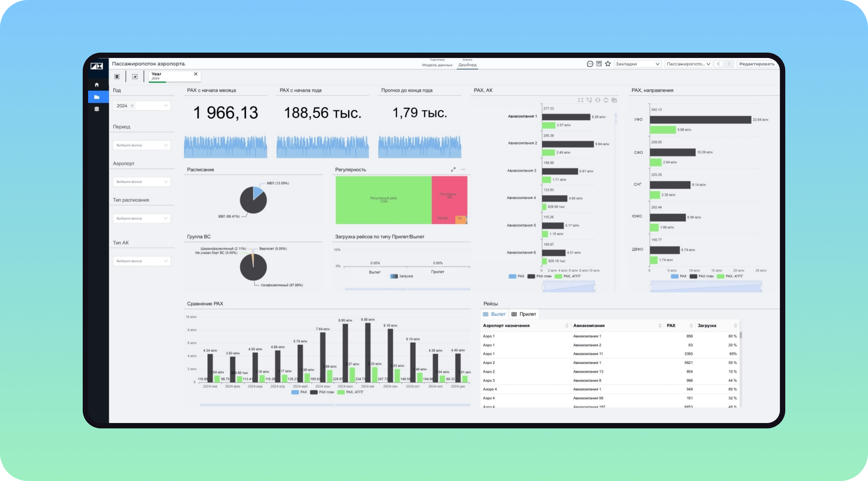Toggle РАХ план legend in Сравнение РАХ chart

click(x=322, y=392)
